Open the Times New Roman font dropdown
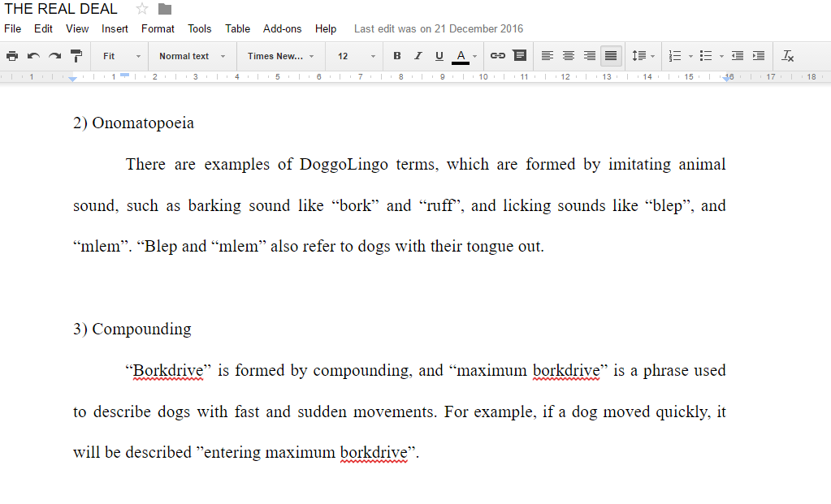The image size is (831, 504). point(280,56)
